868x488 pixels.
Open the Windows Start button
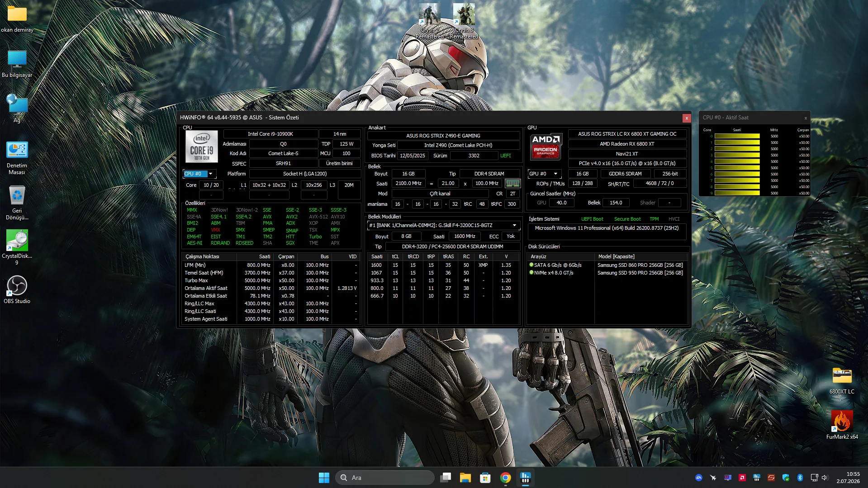pyautogui.click(x=324, y=478)
